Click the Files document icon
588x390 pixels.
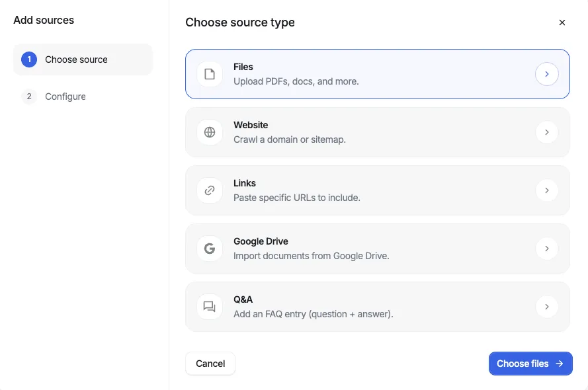(209, 74)
